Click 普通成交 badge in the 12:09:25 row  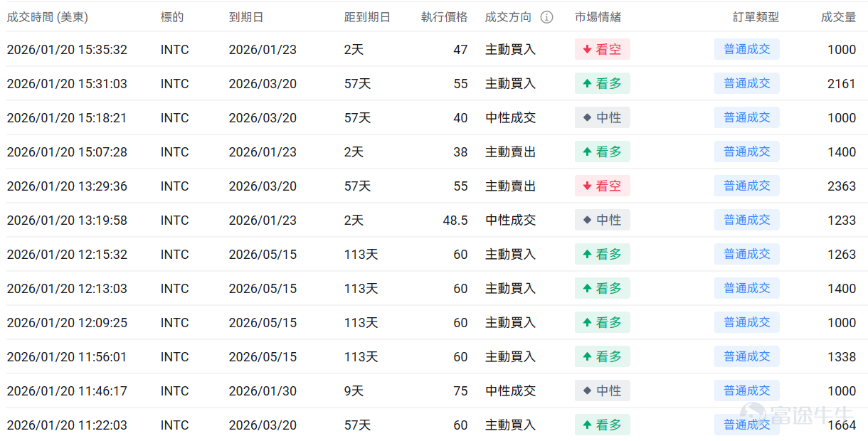pyautogui.click(x=747, y=322)
